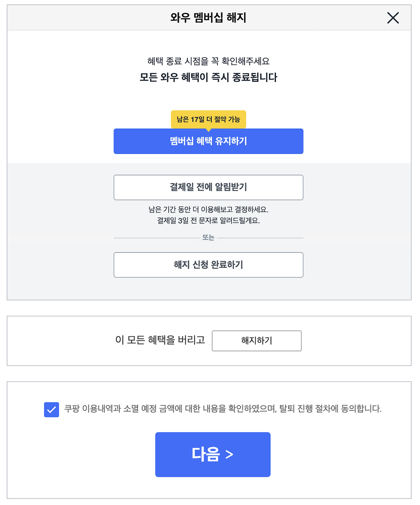Viewport: 420px width, 505px height.
Task: Click the white checkmark inside the checkbox
Action: 52,410
